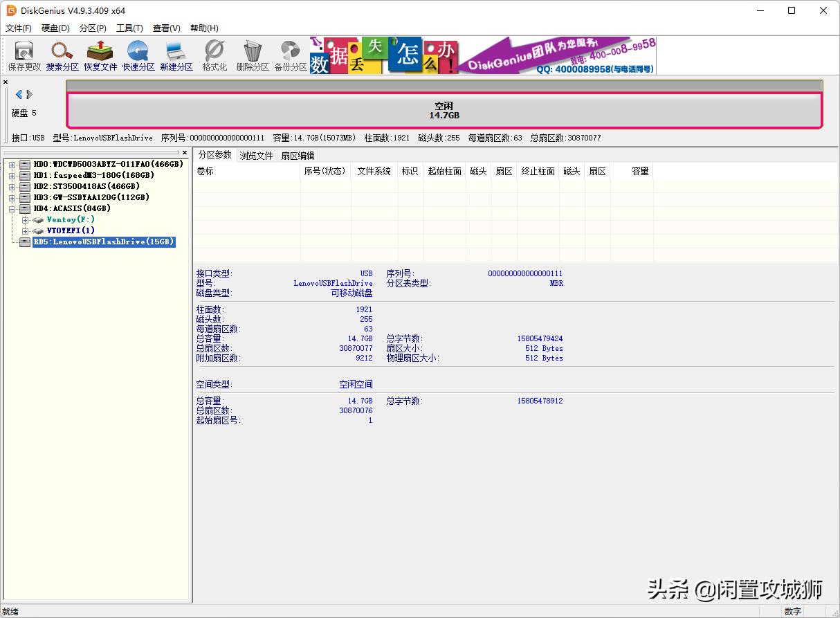Click the 删除分区 (Delete Partition) icon
The width and height of the screenshot is (840, 618).
tap(253, 55)
